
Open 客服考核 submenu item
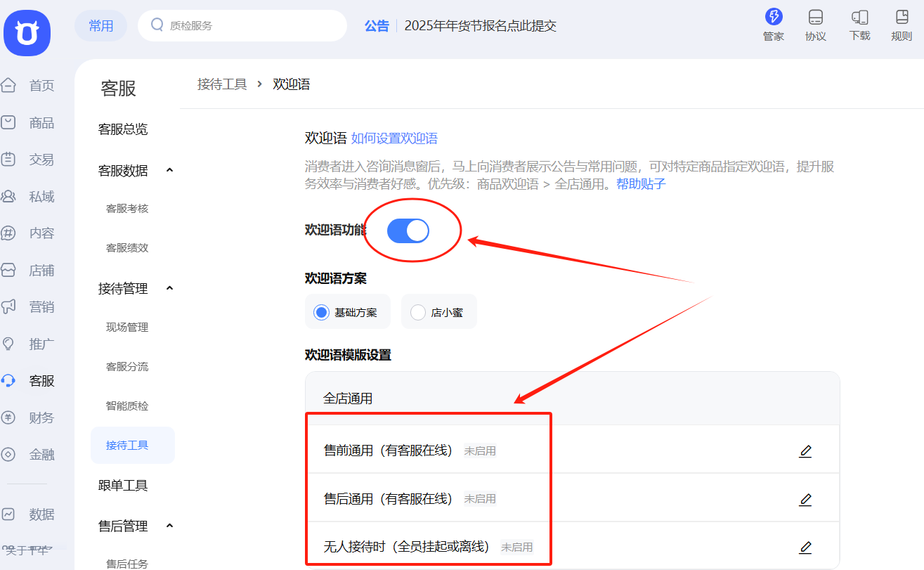tap(127, 209)
